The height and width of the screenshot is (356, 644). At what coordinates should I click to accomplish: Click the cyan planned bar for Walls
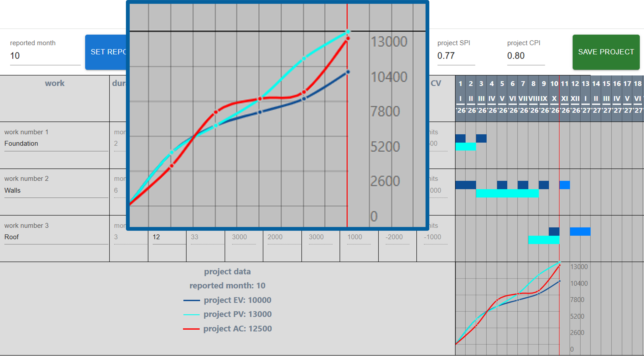coord(507,193)
